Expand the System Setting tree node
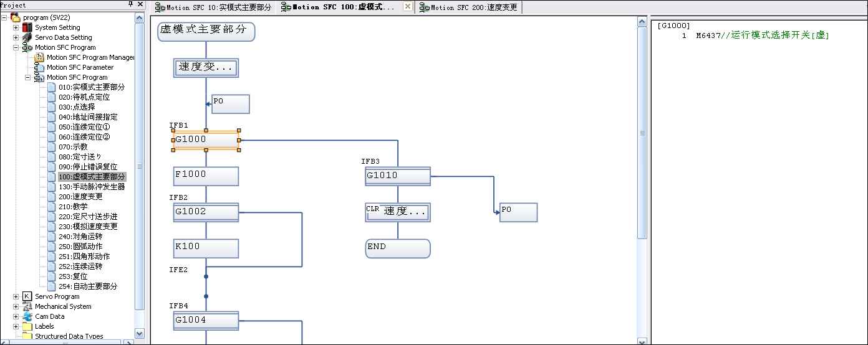 pyautogui.click(x=16, y=27)
